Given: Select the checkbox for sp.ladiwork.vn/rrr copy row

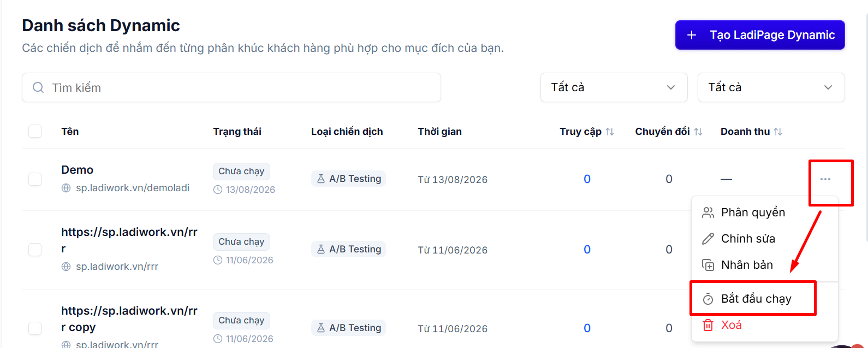Looking at the screenshot, I should tap(35, 328).
